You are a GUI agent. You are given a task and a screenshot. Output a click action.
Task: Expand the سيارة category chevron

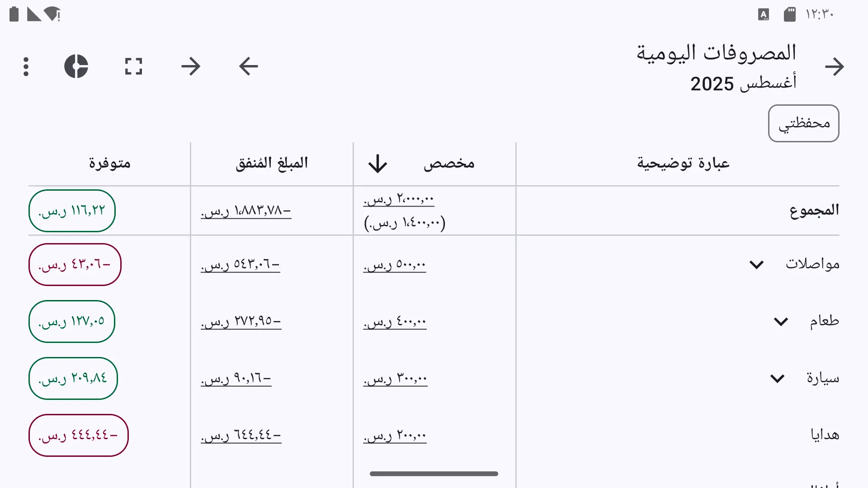pos(777,378)
